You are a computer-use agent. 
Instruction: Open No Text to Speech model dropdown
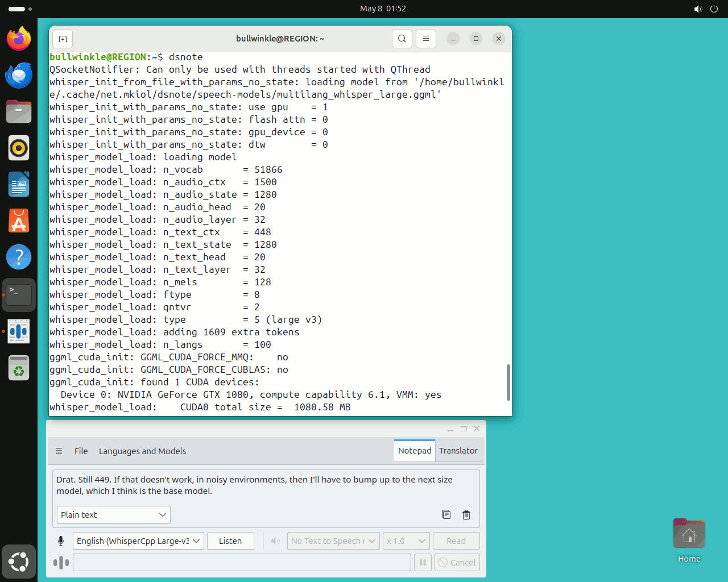pyautogui.click(x=333, y=541)
